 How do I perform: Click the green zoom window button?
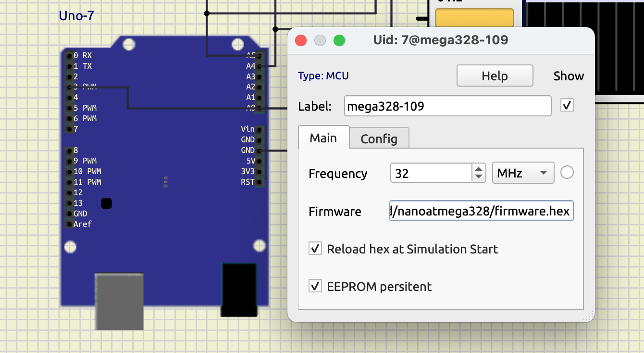pos(339,40)
